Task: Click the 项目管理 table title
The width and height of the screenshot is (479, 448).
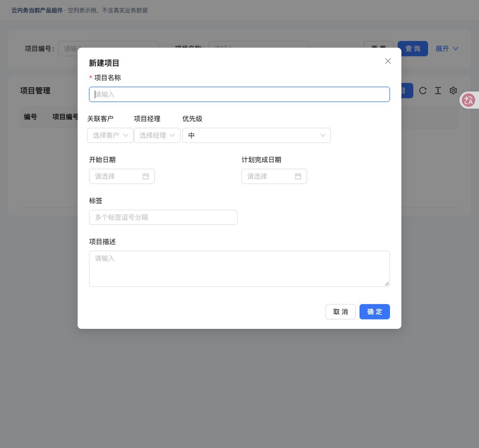Action: coord(35,91)
